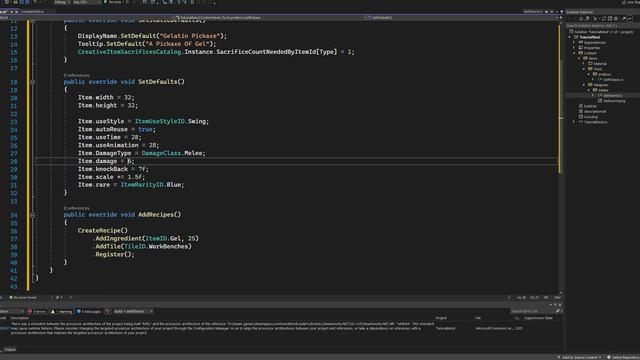Click the 'No issues found' status indicator

[23, 298]
